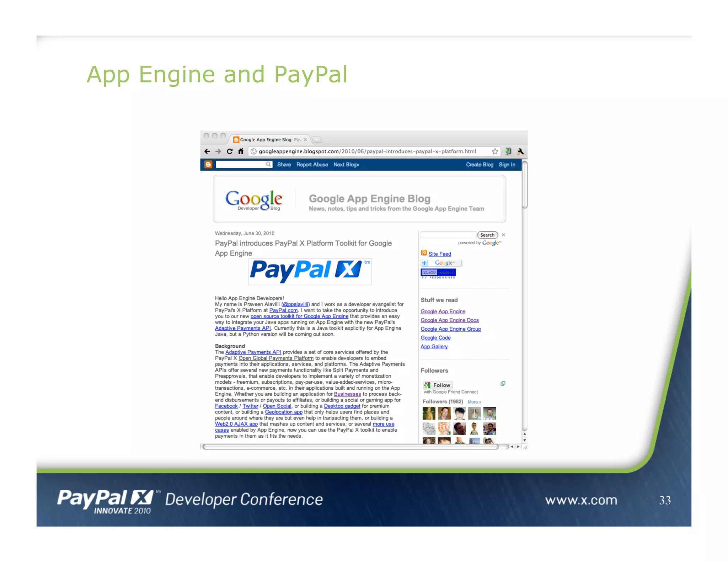The image size is (728, 562).
Task: Open the Google App Engine Group link
Action: click(x=451, y=329)
